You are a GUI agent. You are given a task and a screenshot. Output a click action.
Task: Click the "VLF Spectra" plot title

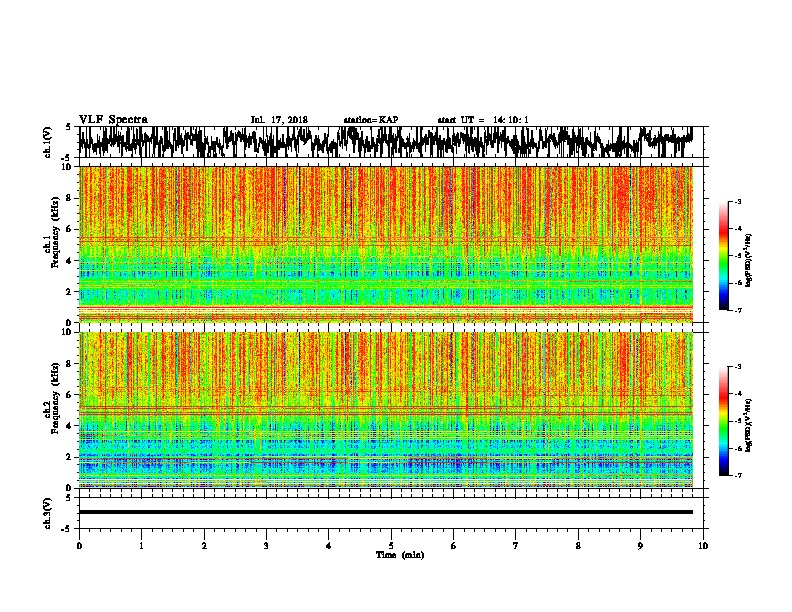pos(113,119)
